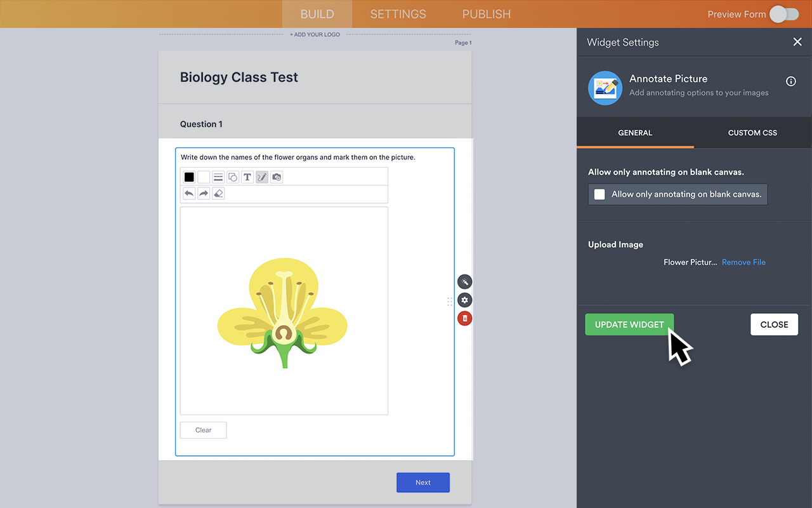Toggle the Preview Form switch
The height and width of the screenshot is (508, 812).
[x=783, y=13]
